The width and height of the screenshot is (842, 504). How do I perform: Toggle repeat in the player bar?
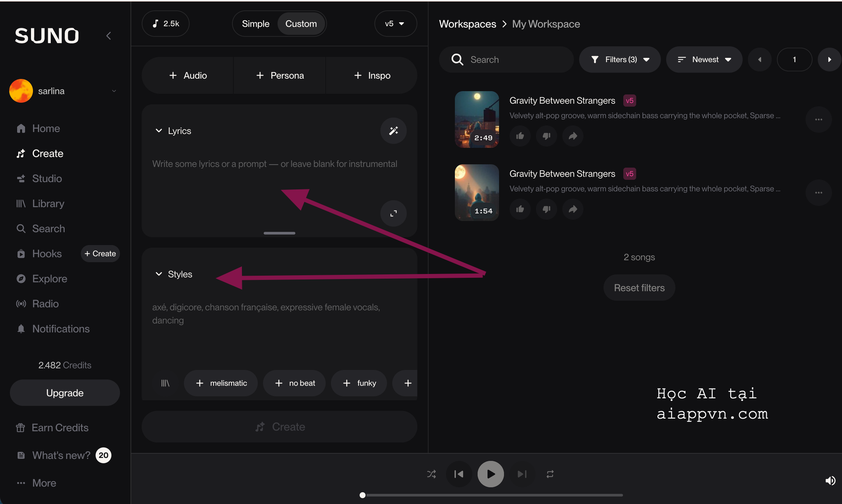coord(550,474)
